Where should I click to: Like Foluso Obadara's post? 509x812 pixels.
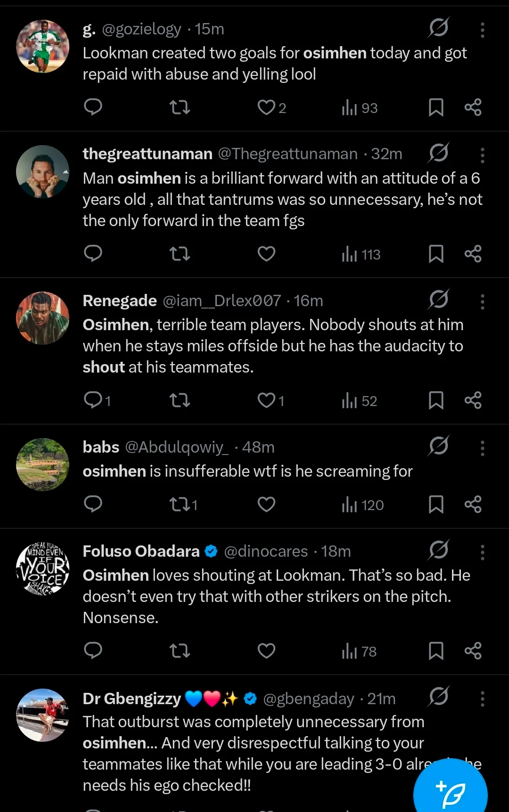click(x=266, y=651)
